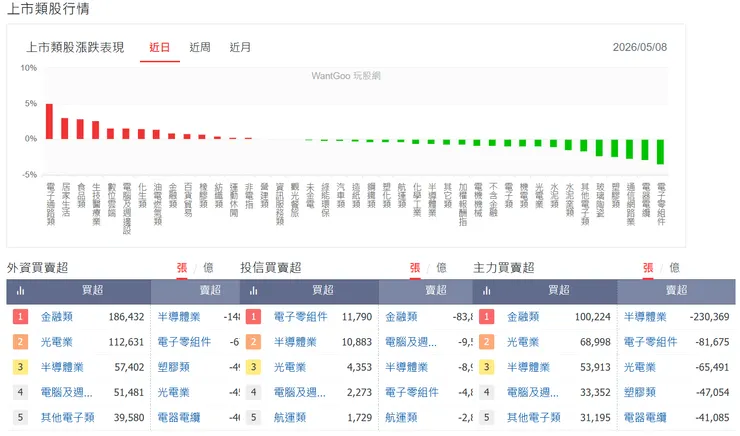Screen dimensions: 740x436
Task: Click chart date 2026/05/08
Action: [x=639, y=47]
